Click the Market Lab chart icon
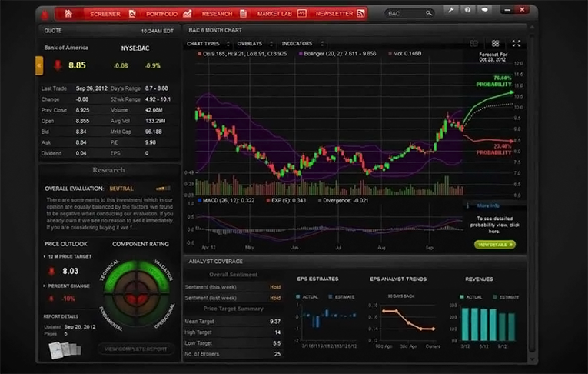The height and width of the screenshot is (374, 588). tap(302, 14)
